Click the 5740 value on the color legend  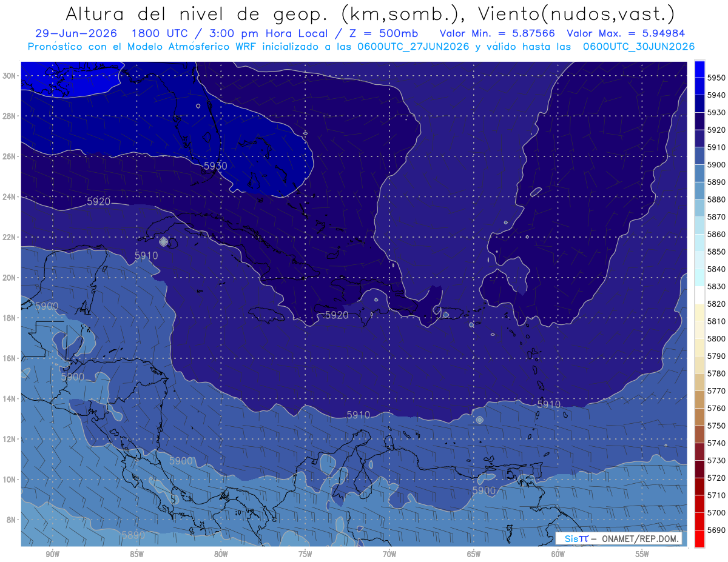point(716,443)
